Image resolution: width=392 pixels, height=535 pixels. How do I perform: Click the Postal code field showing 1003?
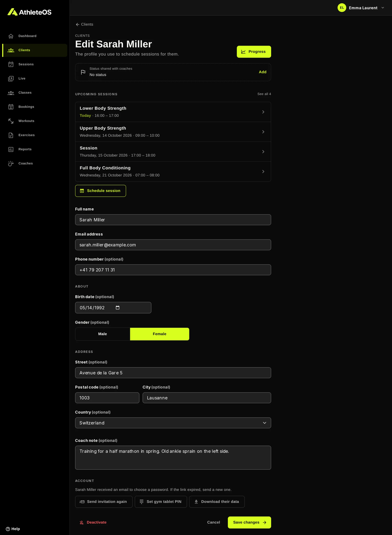(107, 398)
